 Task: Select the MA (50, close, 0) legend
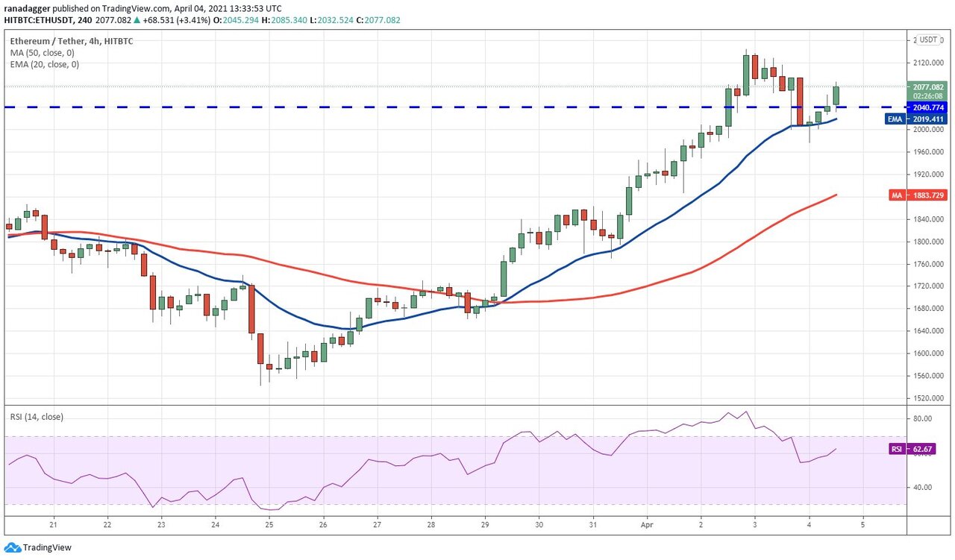pyautogui.click(x=43, y=53)
